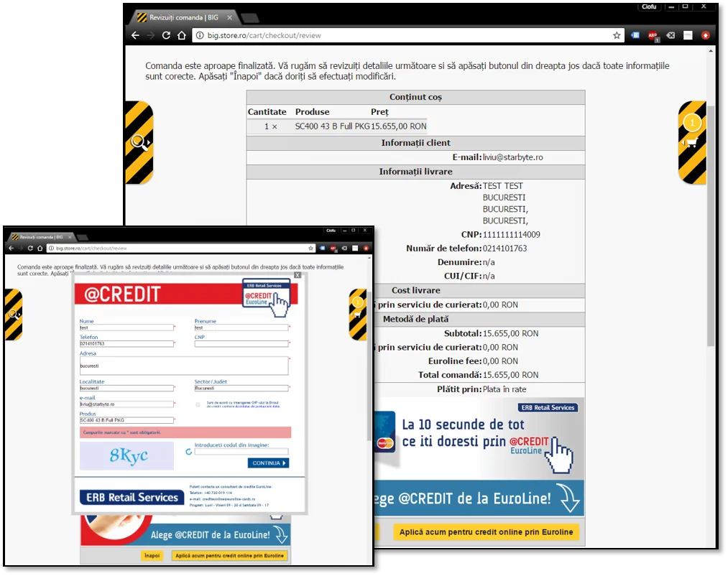Open a new tab in large window

250,18
